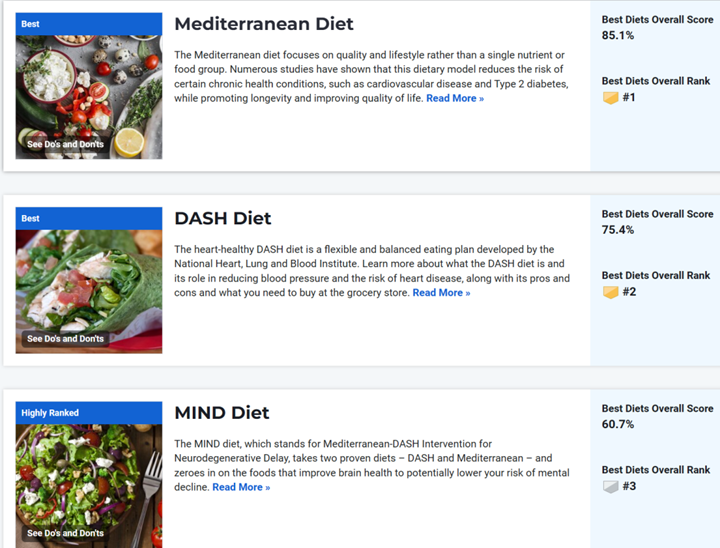Click the 75.4% overall score for DASH Diet
Image resolution: width=720 pixels, height=548 pixels.
[618, 230]
